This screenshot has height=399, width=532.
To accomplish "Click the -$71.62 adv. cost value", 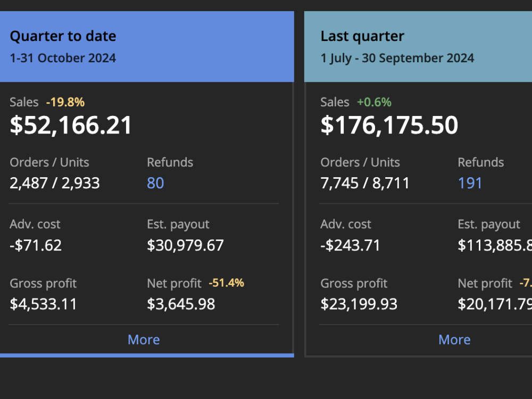I will [36, 245].
